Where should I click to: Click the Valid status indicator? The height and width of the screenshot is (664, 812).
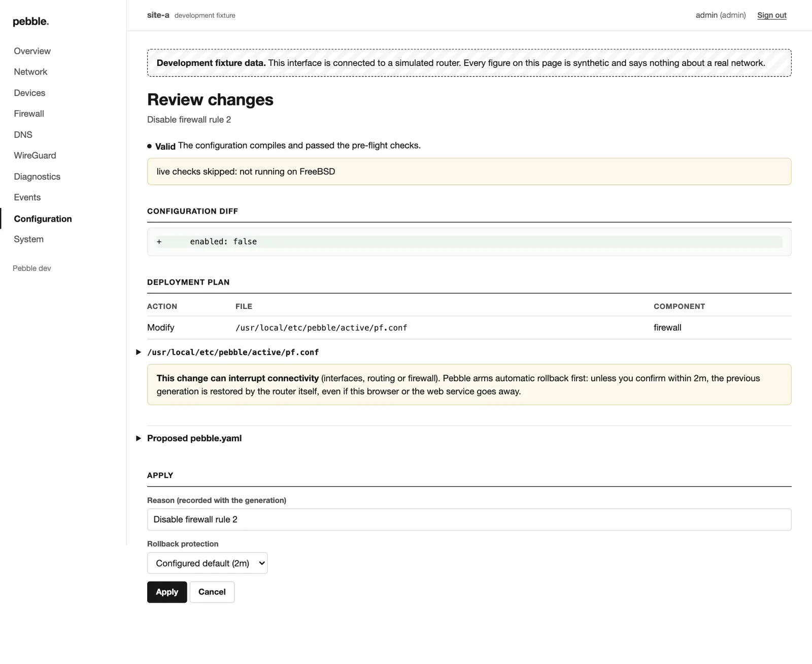click(161, 146)
